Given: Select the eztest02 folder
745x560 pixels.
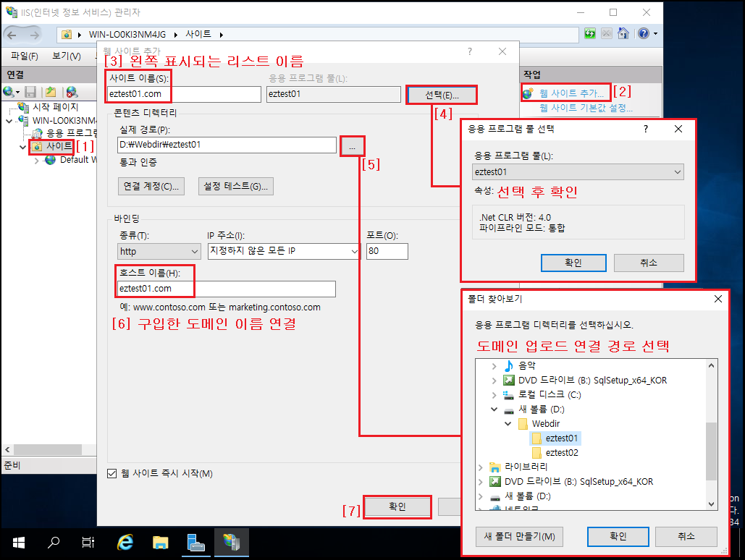Looking at the screenshot, I should 562,453.
